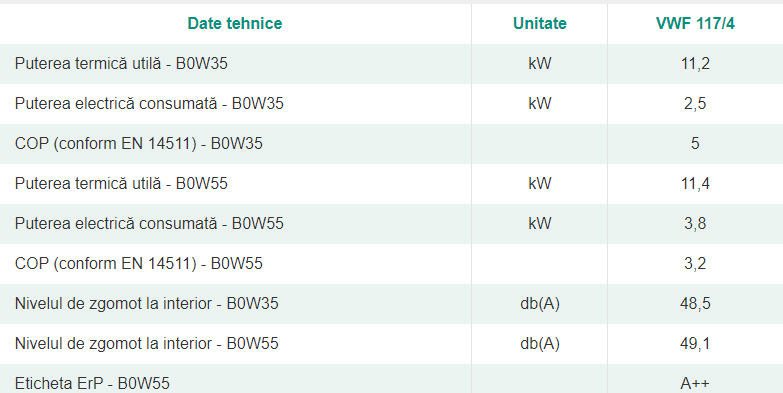This screenshot has width=783, height=393.
Task: Click Puterea electrică consumată - B0W55 label
Action: click(x=149, y=223)
